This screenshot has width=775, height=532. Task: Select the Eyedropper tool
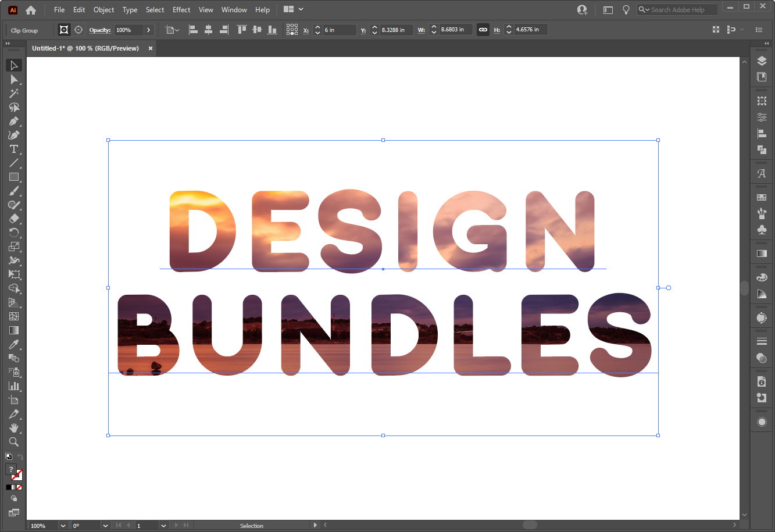click(x=14, y=344)
